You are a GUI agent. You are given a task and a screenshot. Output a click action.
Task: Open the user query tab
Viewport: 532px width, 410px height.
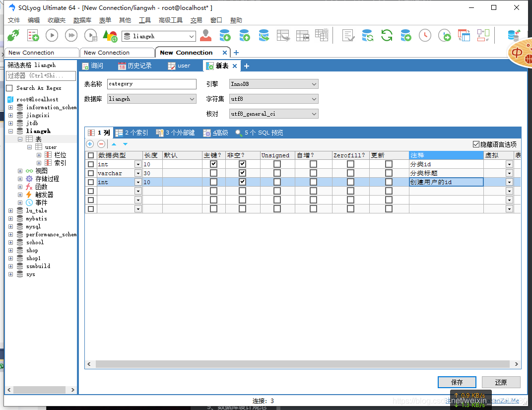coord(179,66)
